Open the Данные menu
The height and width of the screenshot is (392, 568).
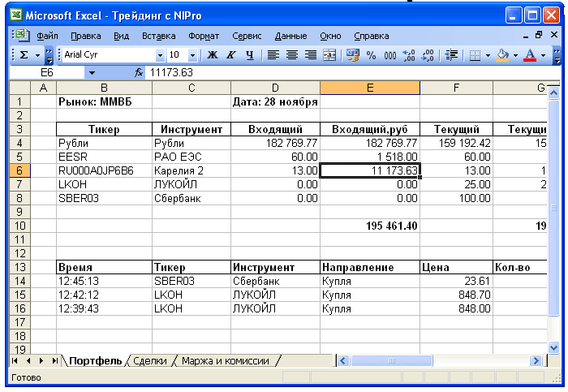coord(290,36)
